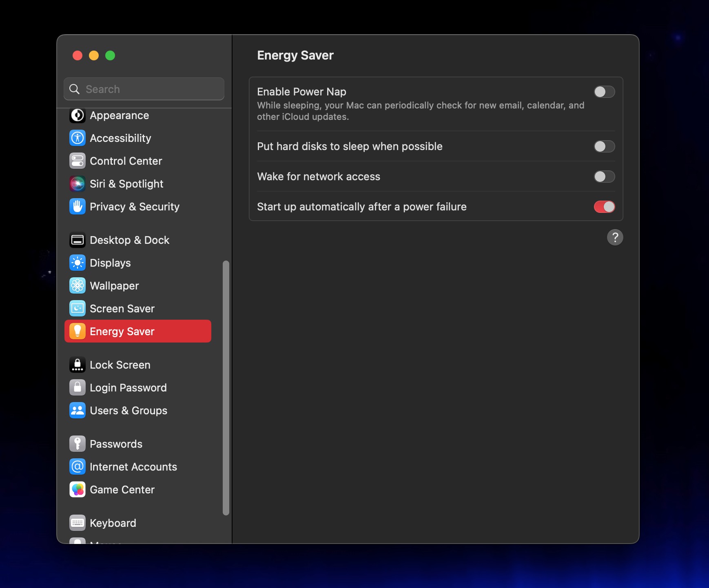Click the Search field in sidebar
Screen dimensions: 709x588
click(144, 89)
